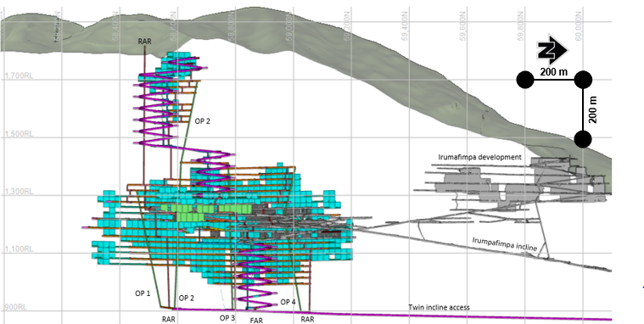Select the 1,500RL elevation label

(x=18, y=134)
